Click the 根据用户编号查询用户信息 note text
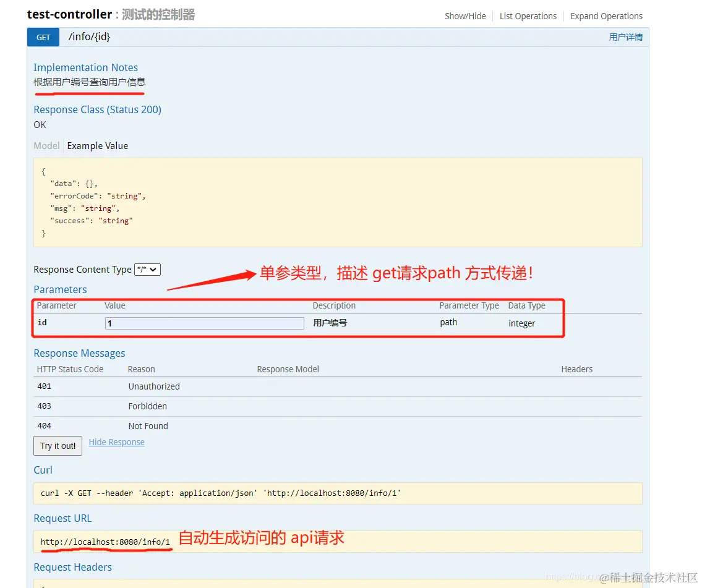702x588 pixels. click(90, 82)
